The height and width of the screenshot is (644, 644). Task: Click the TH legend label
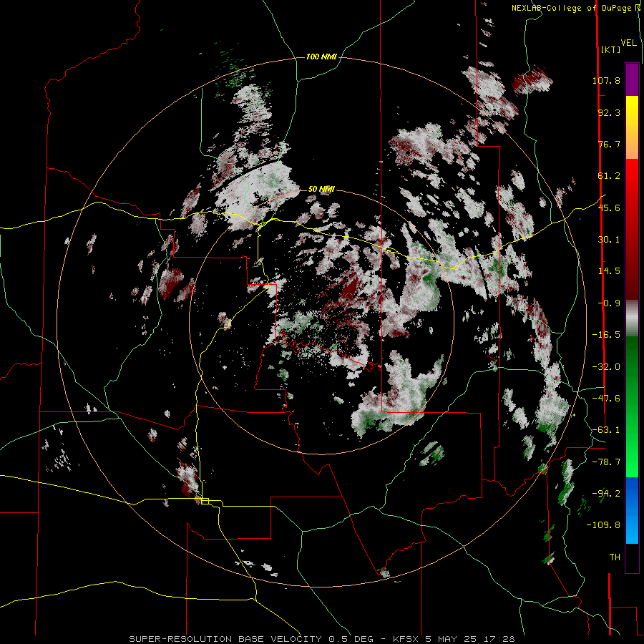[x=615, y=557]
